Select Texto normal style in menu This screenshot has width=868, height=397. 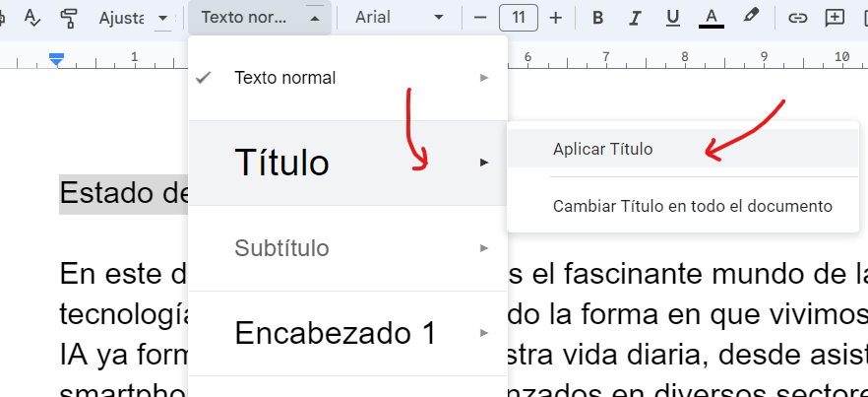[x=284, y=78]
